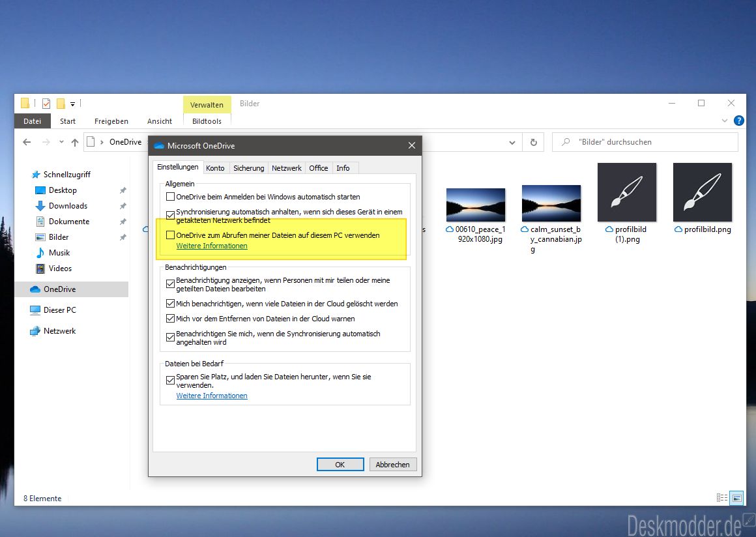
Task: Click the properties quick access icon
Action: [46, 103]
